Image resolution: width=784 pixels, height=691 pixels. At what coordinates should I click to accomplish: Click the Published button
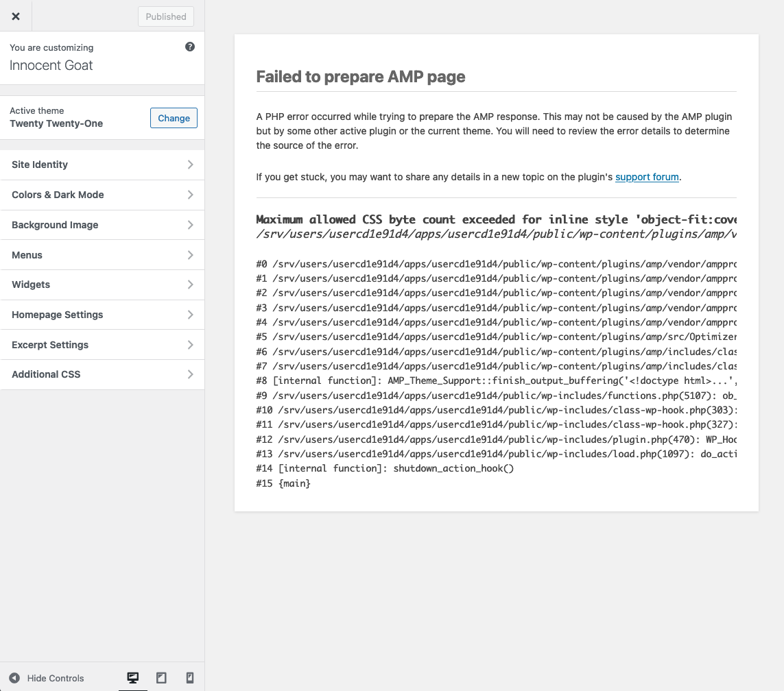[x=165, y=16]
